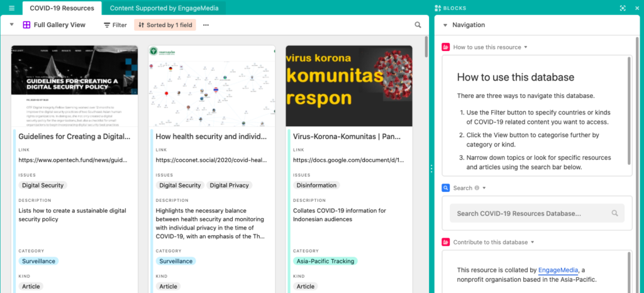644x293 pixels.
Task: Click the red icon beside How to use this resource
Action: click(446, 47)
